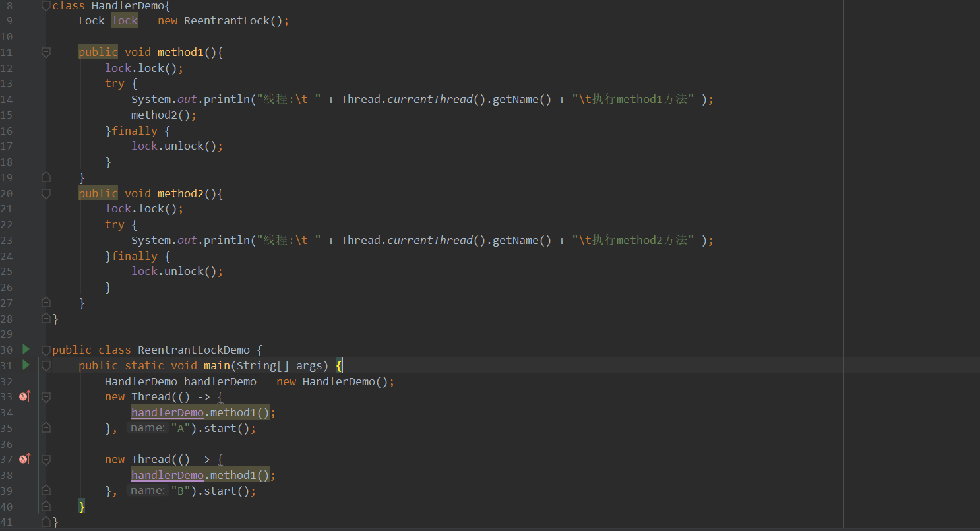Click line number 10 in the gutter
Image resolution: width=980 pixels, height=531 pixels.
pos(7,36)
